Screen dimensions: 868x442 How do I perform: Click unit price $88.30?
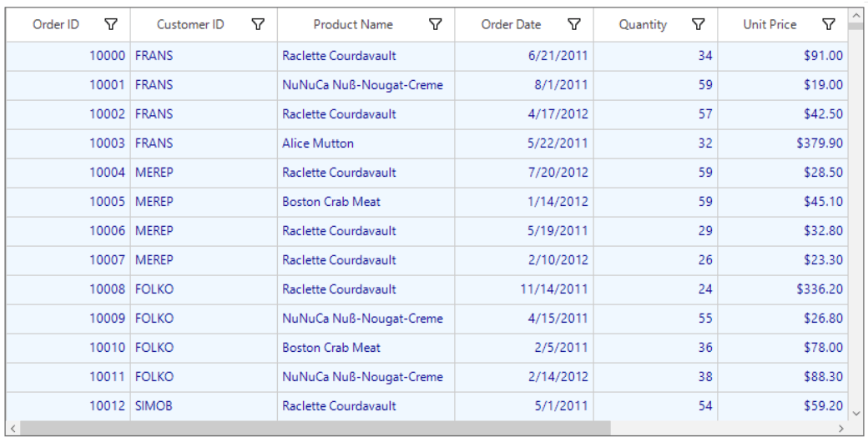tap(783, 377)
